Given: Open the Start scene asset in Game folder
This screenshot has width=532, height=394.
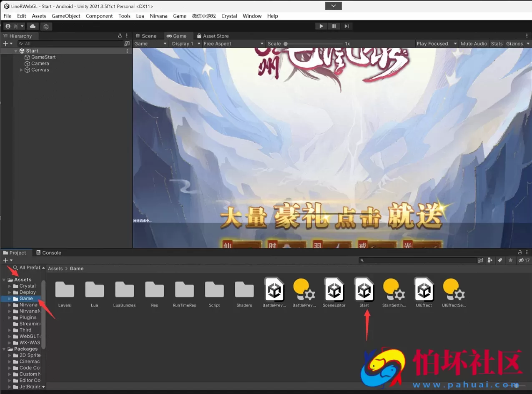Looking at the screenshot, I should (x=364, y=289).
